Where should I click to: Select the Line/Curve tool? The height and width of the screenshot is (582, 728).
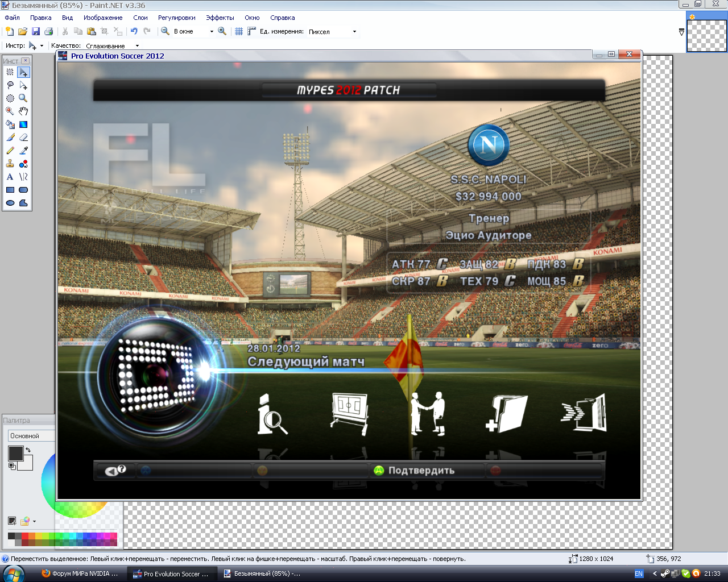coord(23,177)
